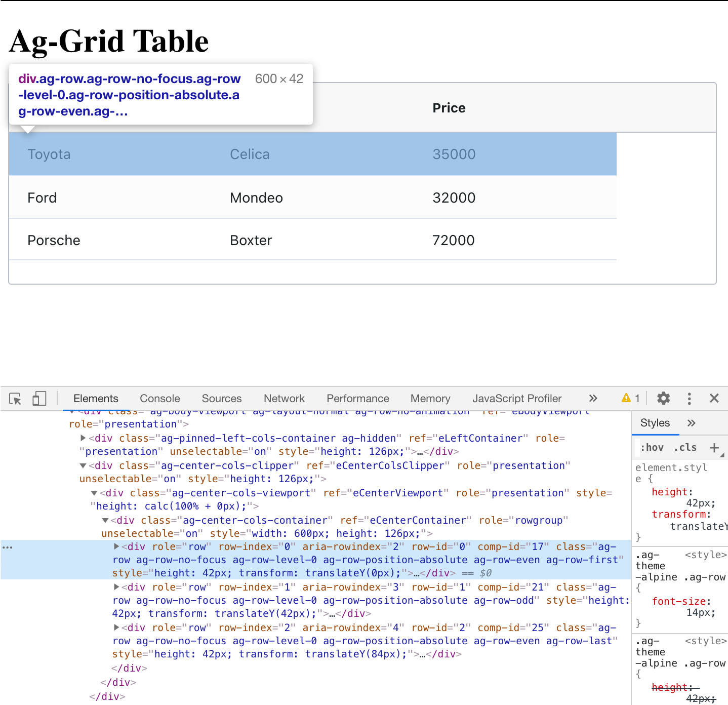Image resolution: width=728 pixels, height=705 pixels.
Task: Collapse the ag-center-cols-clipper div node
Action: tap(83, 465)
